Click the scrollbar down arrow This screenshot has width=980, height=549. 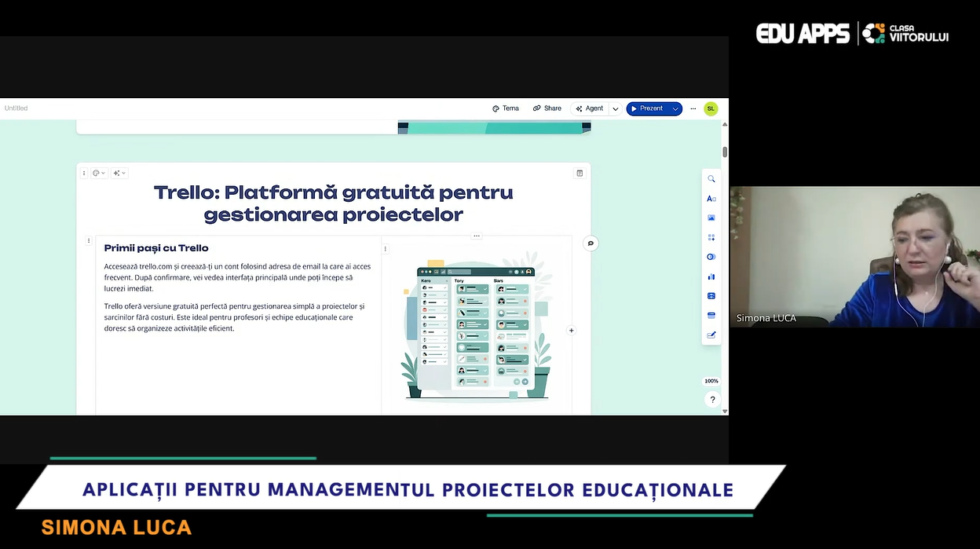click(x=725, y=411)
